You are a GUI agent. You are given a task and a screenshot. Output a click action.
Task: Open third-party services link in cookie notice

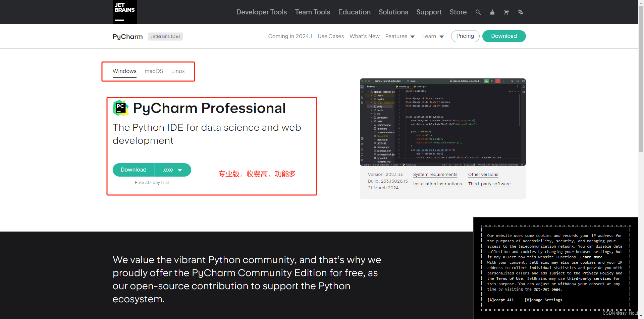pos(589,278)
